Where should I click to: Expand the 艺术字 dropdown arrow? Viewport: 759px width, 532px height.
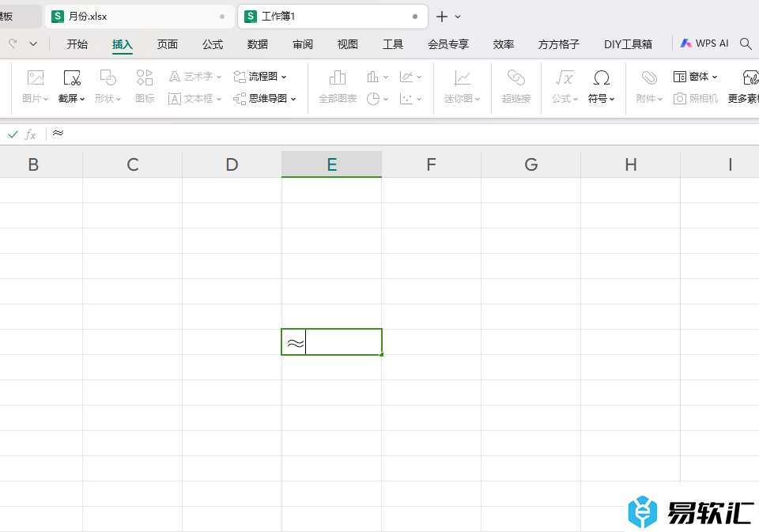[x=219, y=77]
